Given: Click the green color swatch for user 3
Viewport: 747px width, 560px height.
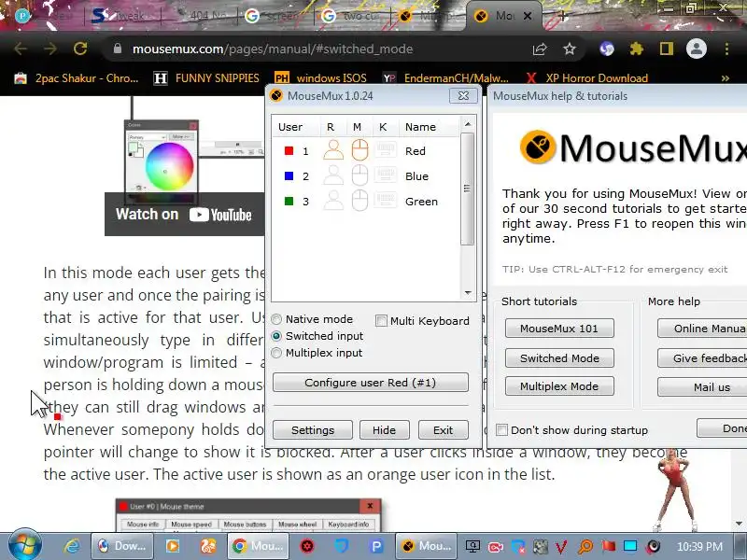Looking at the screenshot, I should tap(289, 201).
